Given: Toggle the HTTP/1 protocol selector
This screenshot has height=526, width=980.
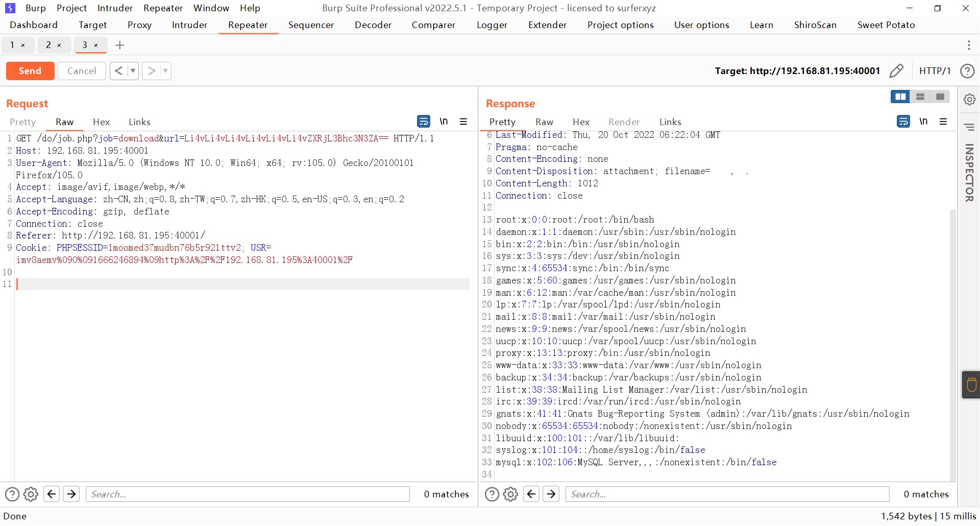Looking at the screenshot, I should [935, 71].
